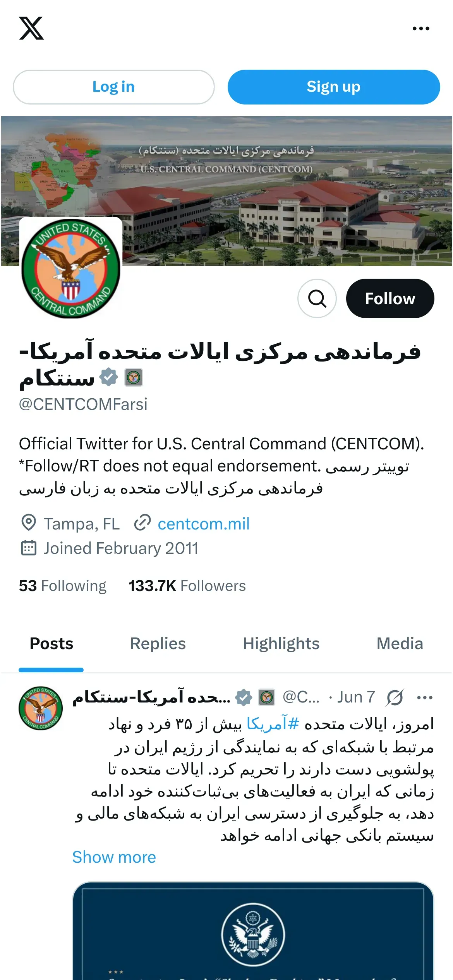453x980 pixels.
Task: Click the X logo icon
Action: coord(31,28)
